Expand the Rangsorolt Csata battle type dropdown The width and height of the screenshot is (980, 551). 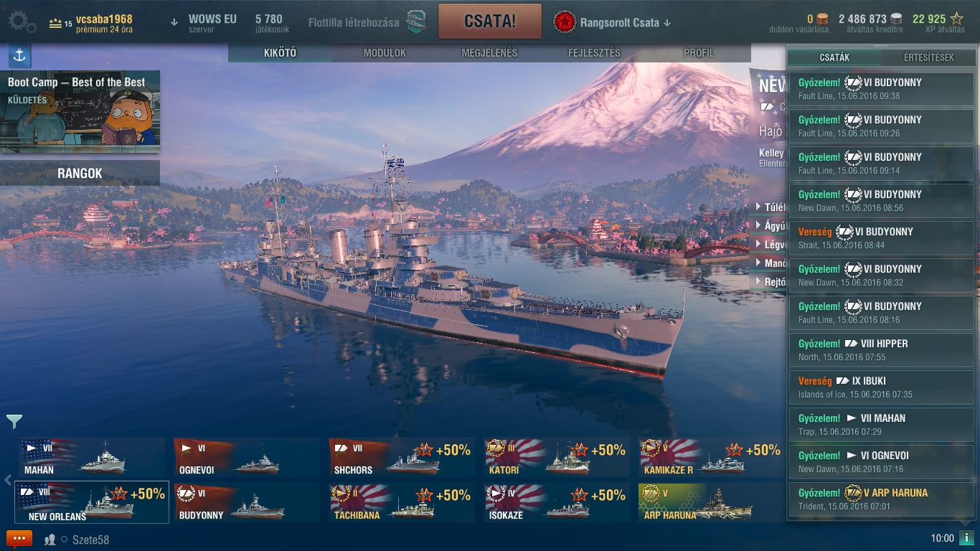pyautogui.click(x=667, y=23)
